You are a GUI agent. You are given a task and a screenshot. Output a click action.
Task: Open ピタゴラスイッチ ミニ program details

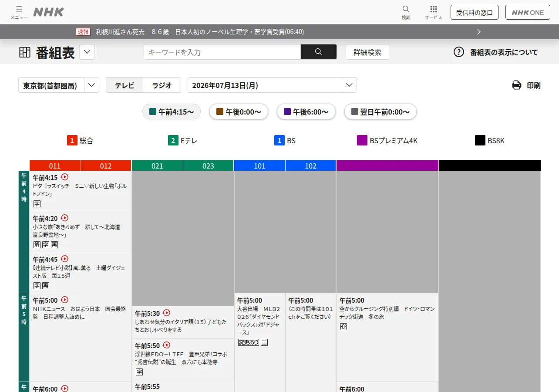coord(81,191)
